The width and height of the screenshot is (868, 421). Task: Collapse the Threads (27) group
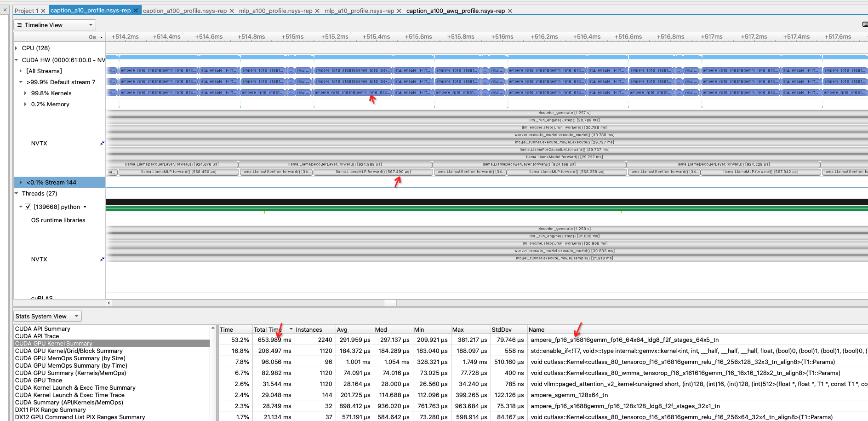[17, 193]
